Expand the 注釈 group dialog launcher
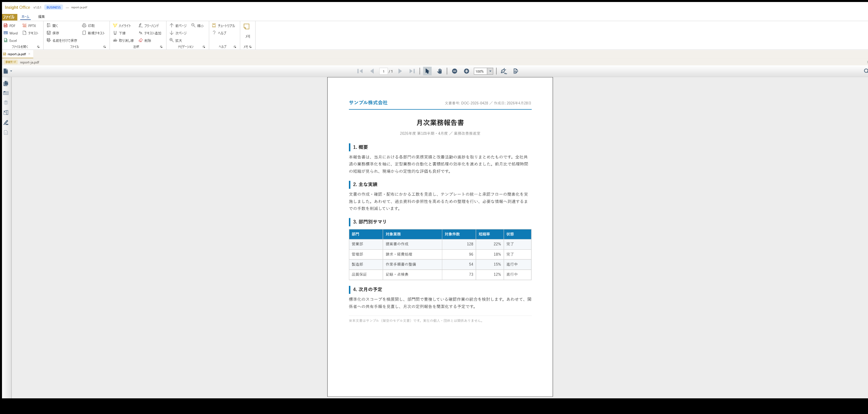This screenshot has width=868, height=414. (161, 47)
